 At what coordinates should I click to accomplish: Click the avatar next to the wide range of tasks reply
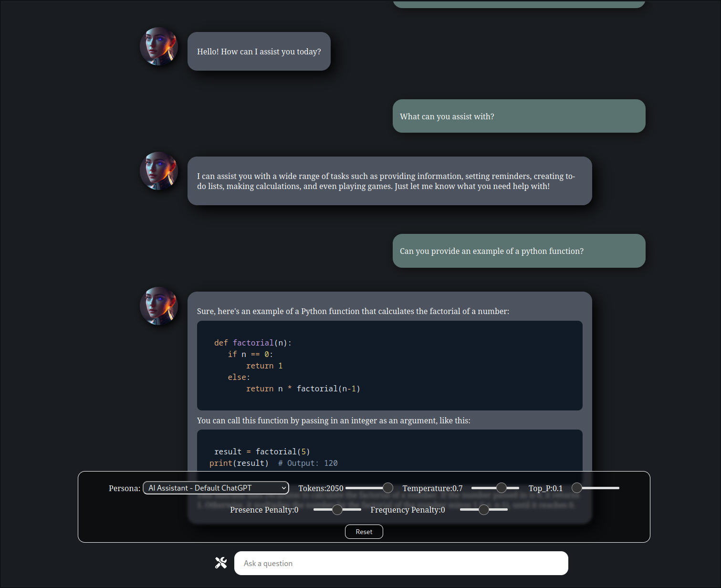(159, 171)
